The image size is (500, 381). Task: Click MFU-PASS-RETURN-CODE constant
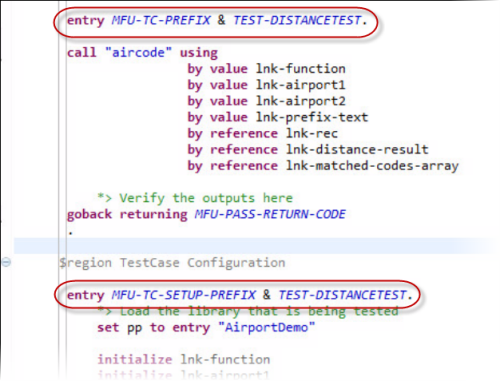pyautogui.click(x=270, y=214)
